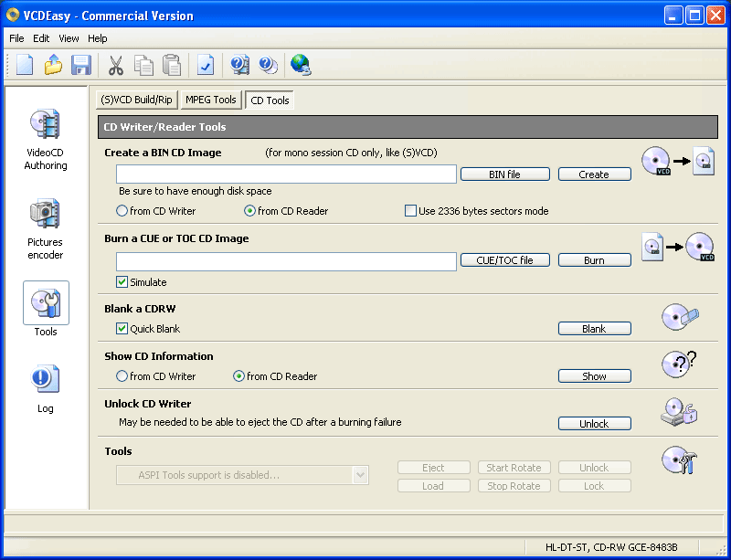Click the checkmark document toolbar icon
Screen dimensions: 731x560
coord(206,65)
